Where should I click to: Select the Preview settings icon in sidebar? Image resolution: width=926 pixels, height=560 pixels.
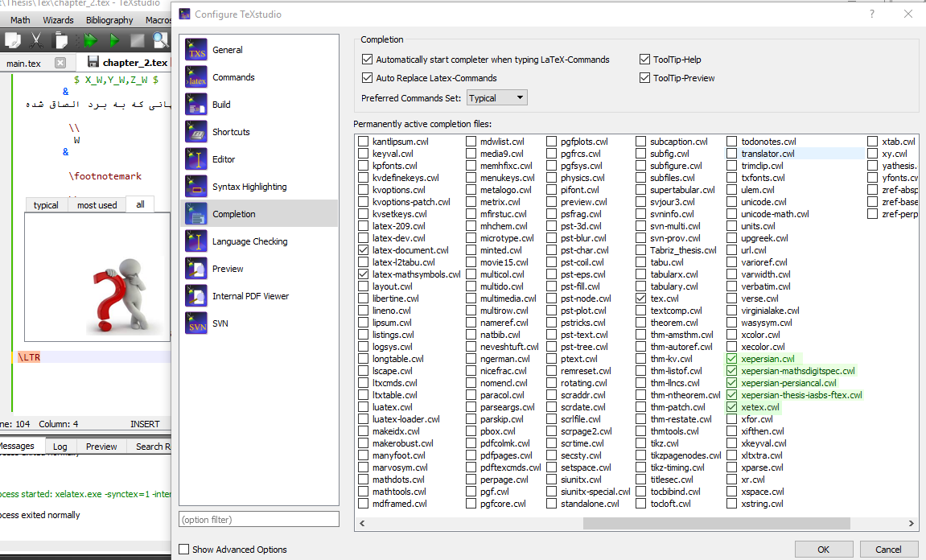tap(196, 269)
